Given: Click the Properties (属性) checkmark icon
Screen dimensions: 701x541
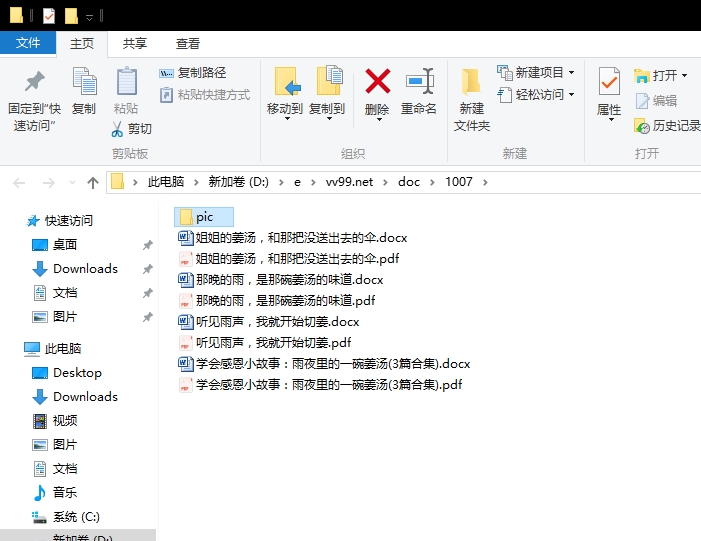Looking at the screenshot, I should pos(609,81).
